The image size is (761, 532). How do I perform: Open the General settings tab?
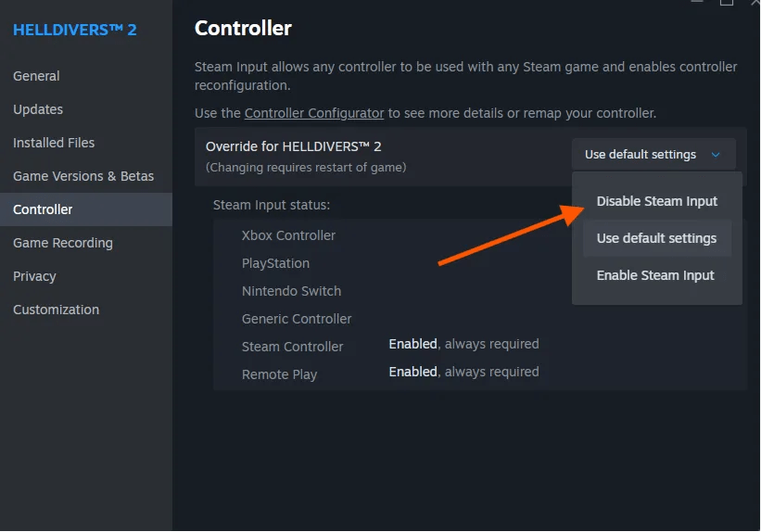[36, 76]
